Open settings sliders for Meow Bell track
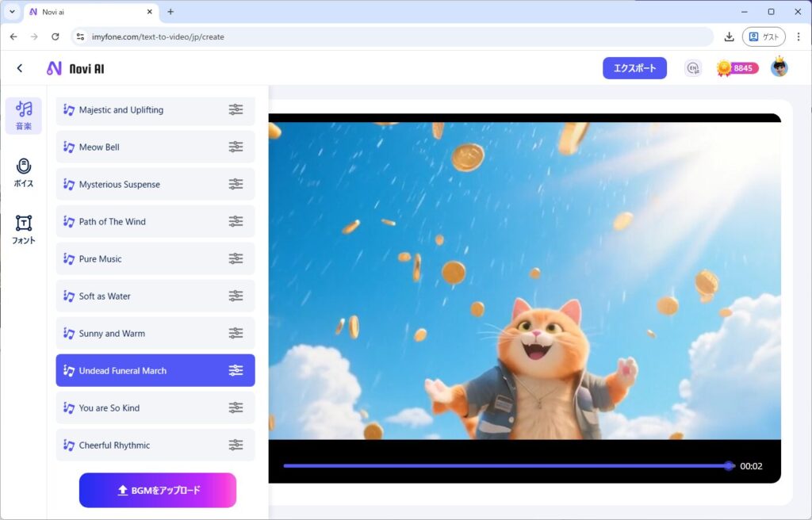Image resolution: width=812 pixels, height=520 pixels. [x=236, y=147]
